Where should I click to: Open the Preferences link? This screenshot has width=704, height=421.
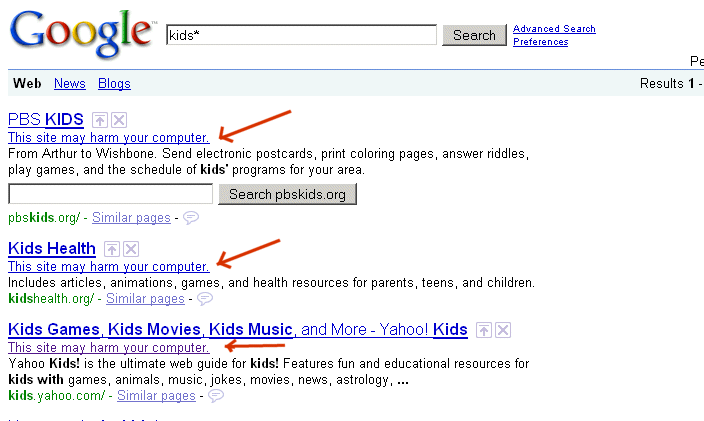point(540,42)
